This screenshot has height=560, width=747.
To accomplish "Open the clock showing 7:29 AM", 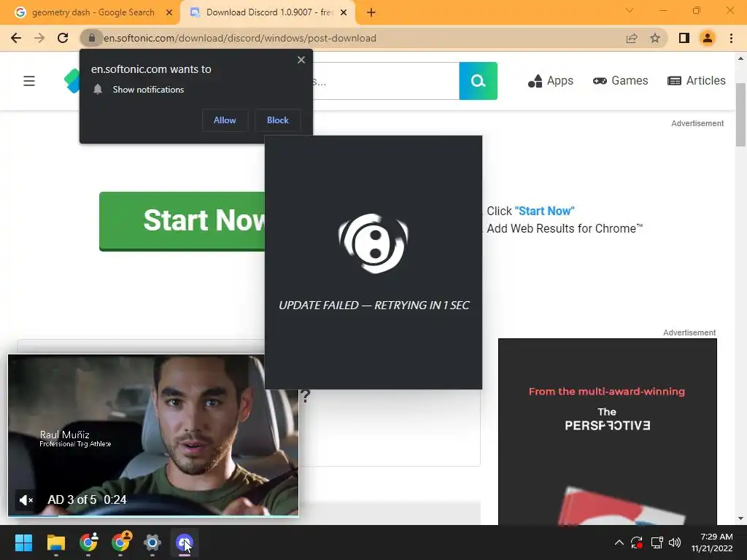I will click(712, 542).
